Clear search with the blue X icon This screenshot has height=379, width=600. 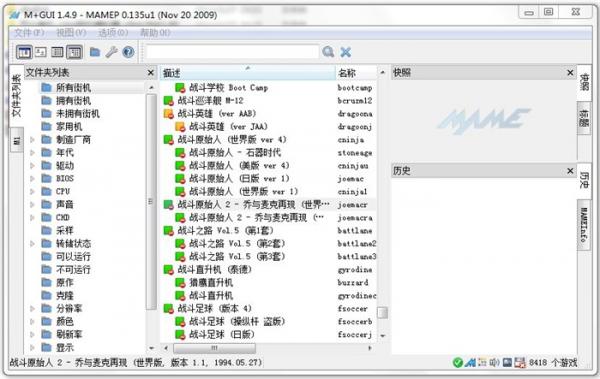[346, 52]
